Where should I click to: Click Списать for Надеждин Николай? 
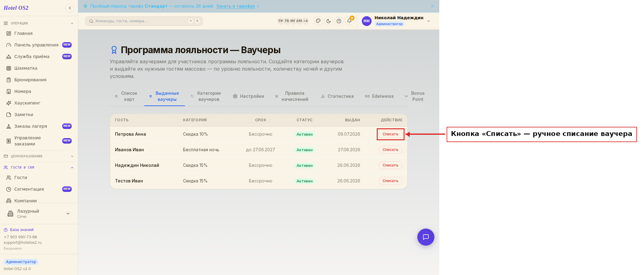pyautogui.click(x=390, y=165)
